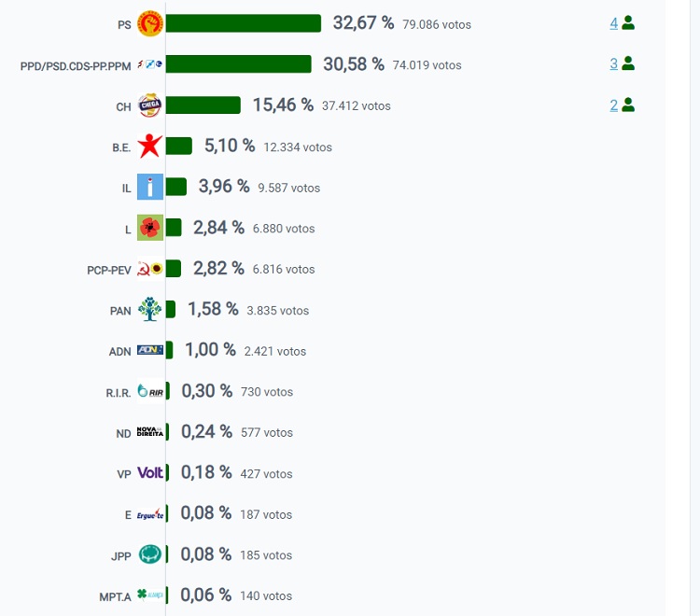Viewport: 700px width, 616px height.
Task: Click the Nova Direita logo
Action: 149,431
